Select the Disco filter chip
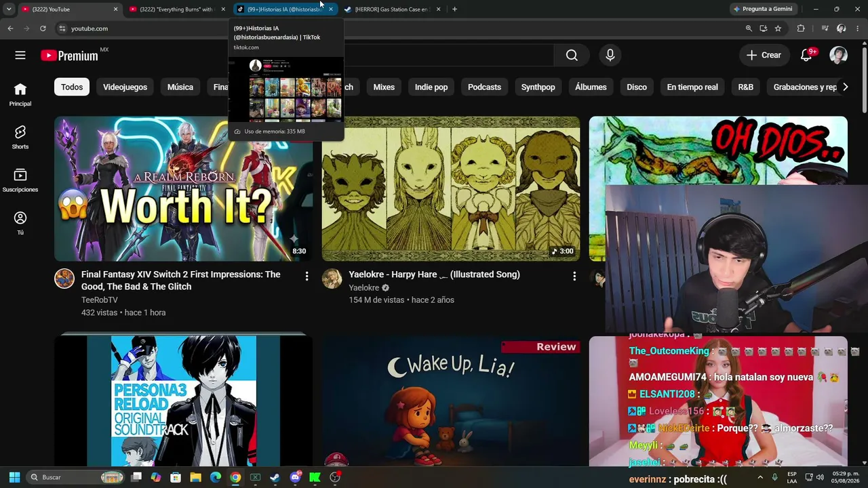 click(x=637, y=87)
